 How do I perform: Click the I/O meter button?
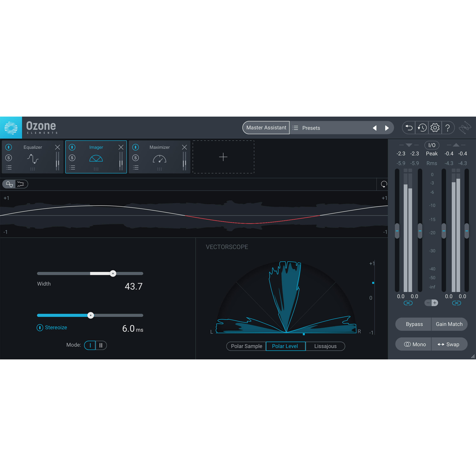432,145
